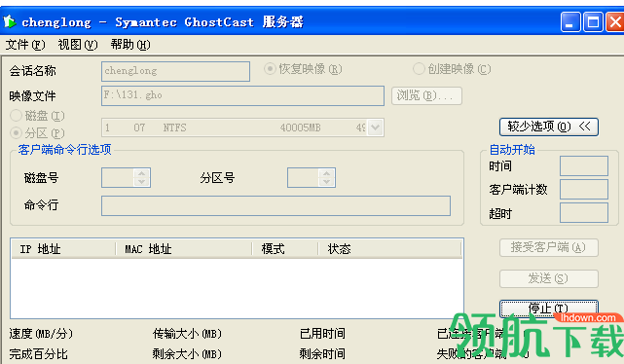Decrease the 磁盘号 spinner value
The image size is (624, 364).
(142, 182)
